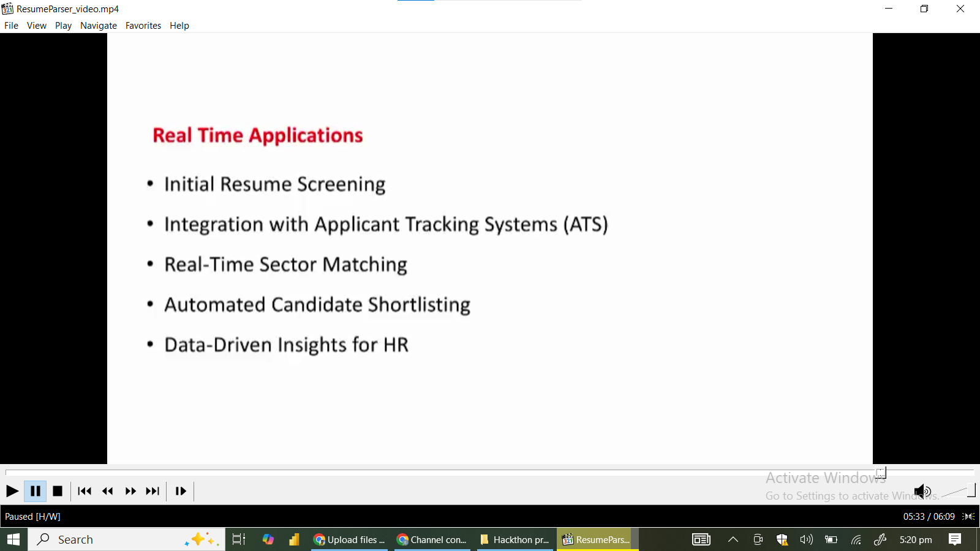Viewport: 980px width, 551px height.
Task: Increase playback speed with fast-forward icon
Action: click(130, 491)
